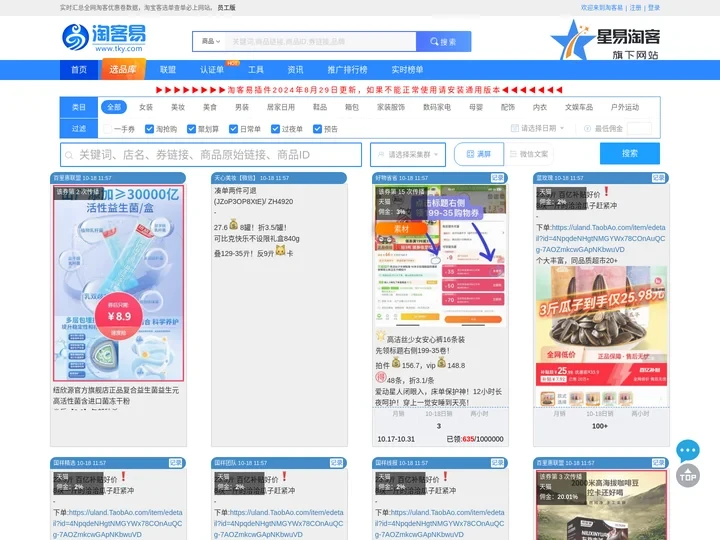The image size is (720, 540).
Task: Open the chat bubble support icon
Action: click(688, 450)
